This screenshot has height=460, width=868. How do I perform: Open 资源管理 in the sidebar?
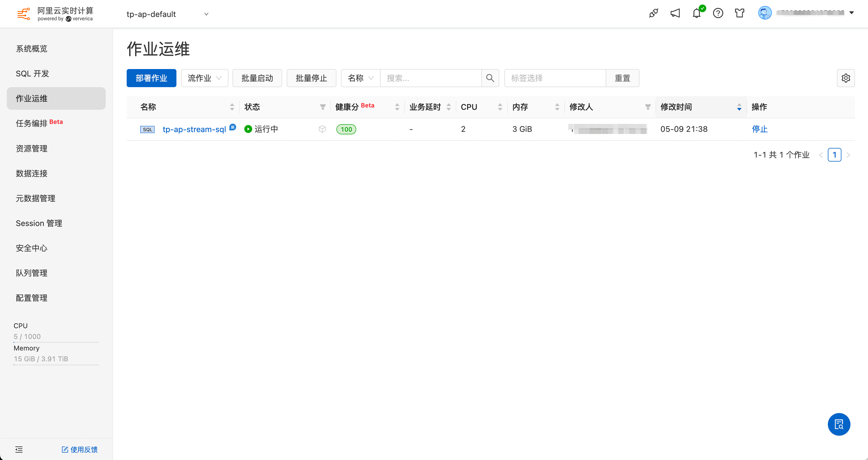[x=32, y=149]
